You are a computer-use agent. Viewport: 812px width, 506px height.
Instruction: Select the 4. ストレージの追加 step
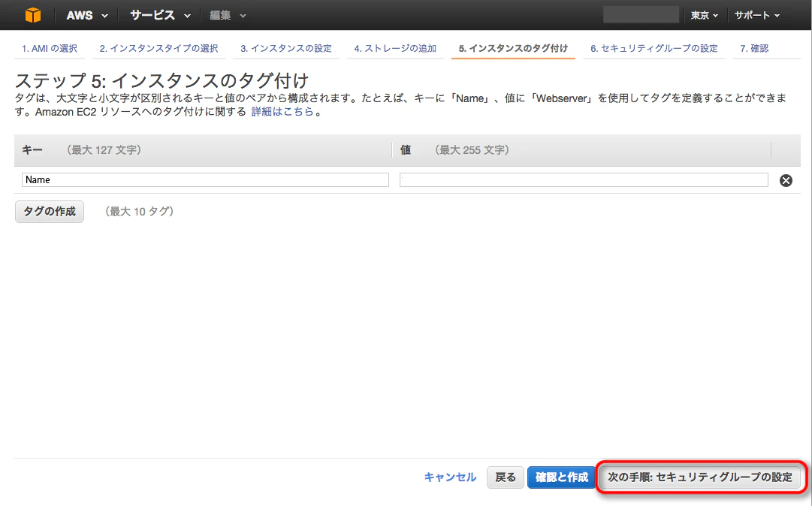395,48
